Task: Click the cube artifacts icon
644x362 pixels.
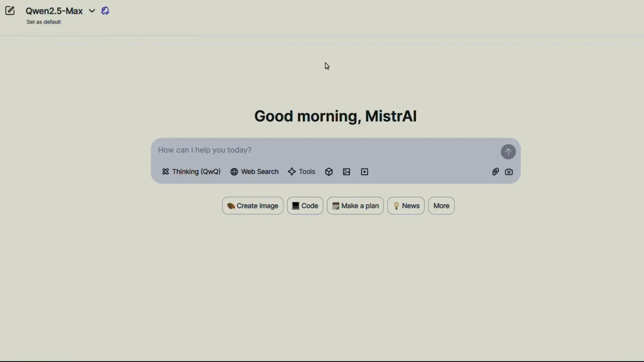Action: pos(329,172)
